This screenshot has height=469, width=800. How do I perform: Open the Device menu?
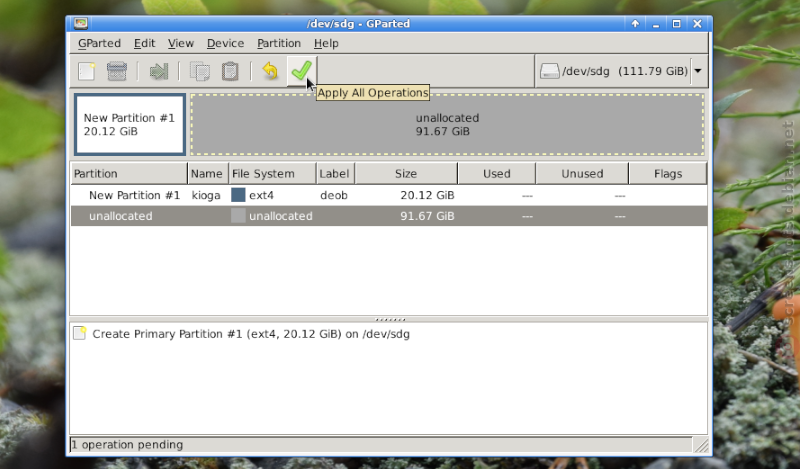point(226,43)
